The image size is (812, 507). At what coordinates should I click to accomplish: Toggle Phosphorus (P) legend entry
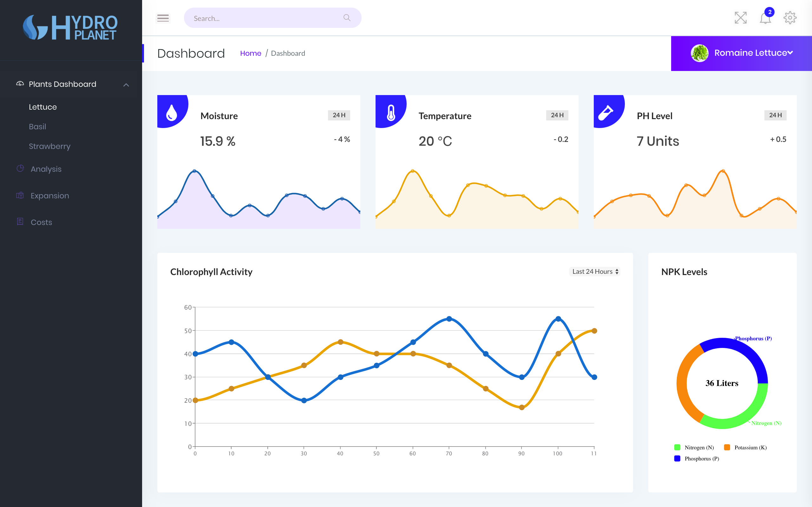click(x=697, y=459)
